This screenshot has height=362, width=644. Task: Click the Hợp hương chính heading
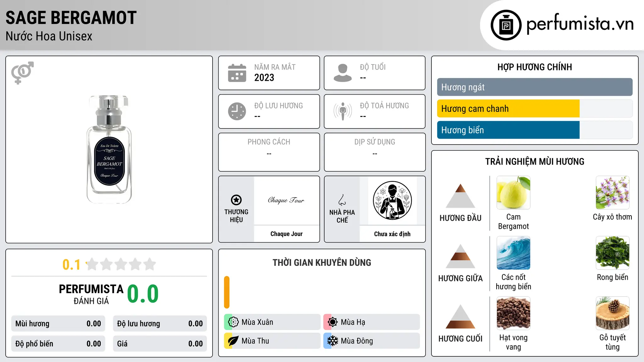pyautogui.click(x=535, y=67)
